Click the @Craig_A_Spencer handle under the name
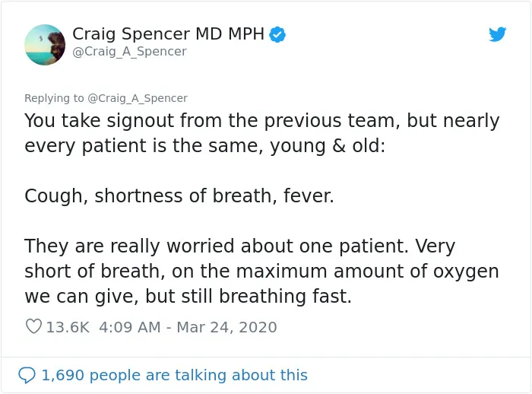The width and height of the screenshot is (532, 394). point(130,51)
